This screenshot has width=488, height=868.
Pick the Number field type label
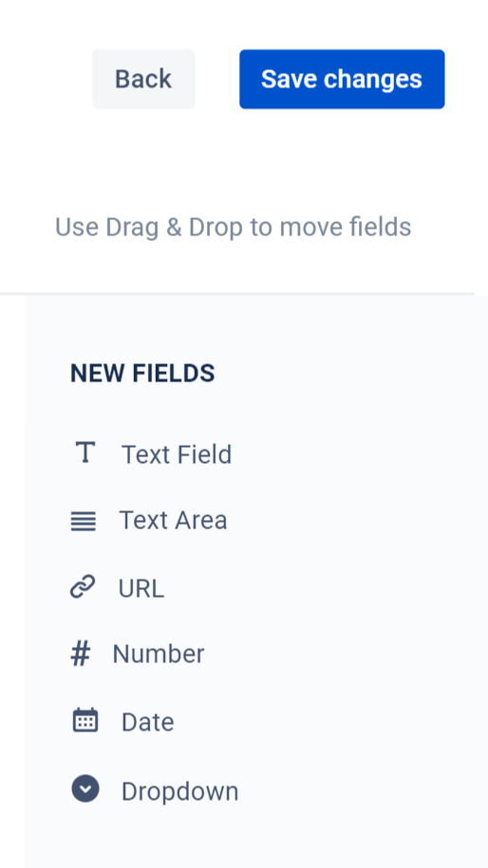pos(159,655)
